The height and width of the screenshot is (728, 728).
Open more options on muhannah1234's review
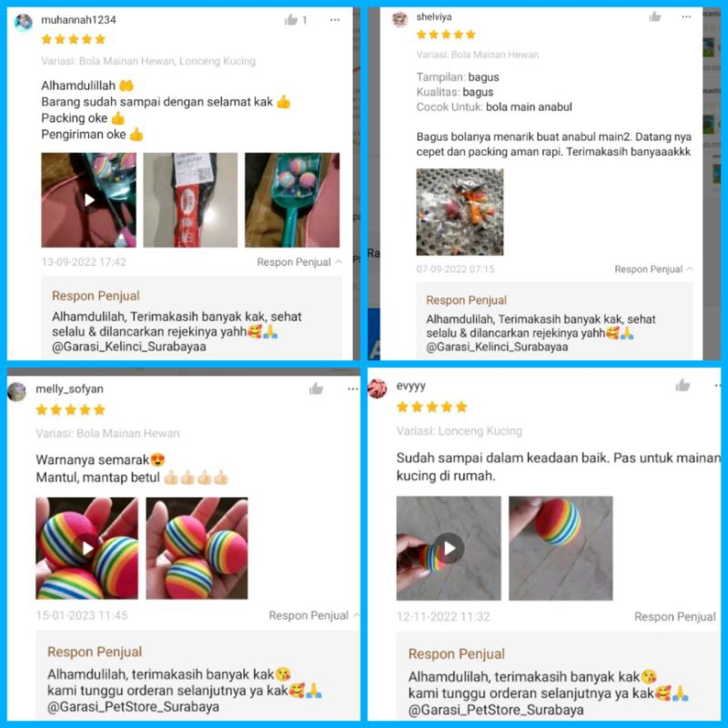click(335, 20)
